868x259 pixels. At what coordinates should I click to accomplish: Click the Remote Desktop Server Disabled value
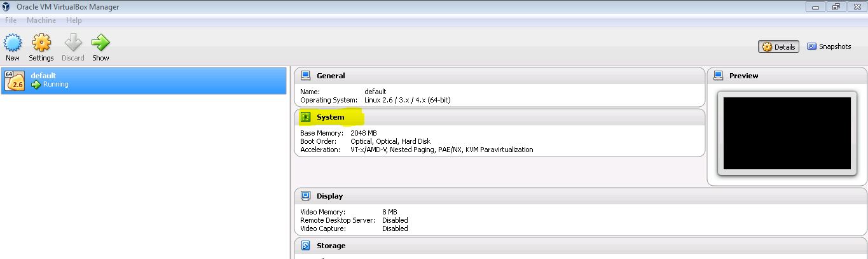pyautogui.click(x=395, y=220)
